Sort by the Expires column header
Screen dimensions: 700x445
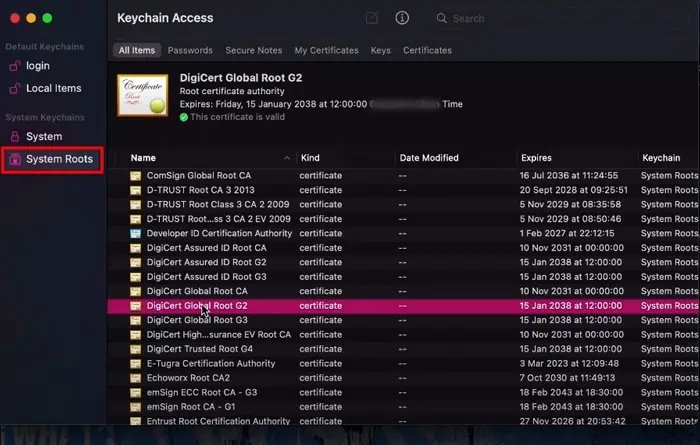(537, 158)
